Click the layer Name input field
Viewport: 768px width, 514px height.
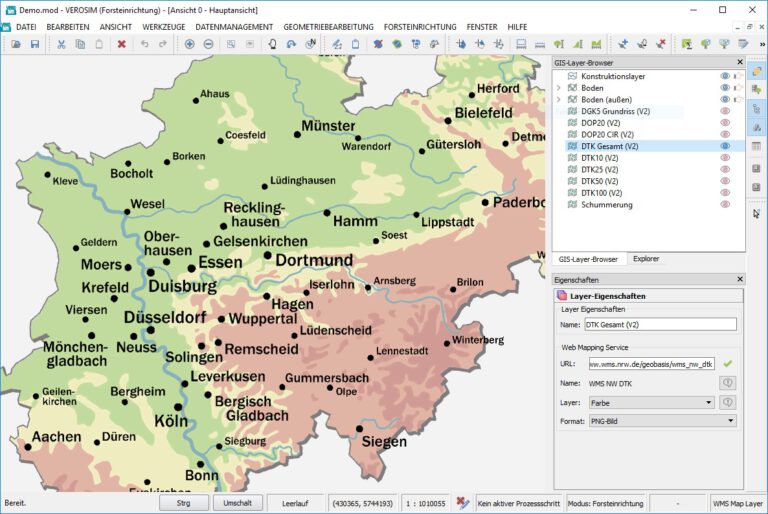(660, 324)
